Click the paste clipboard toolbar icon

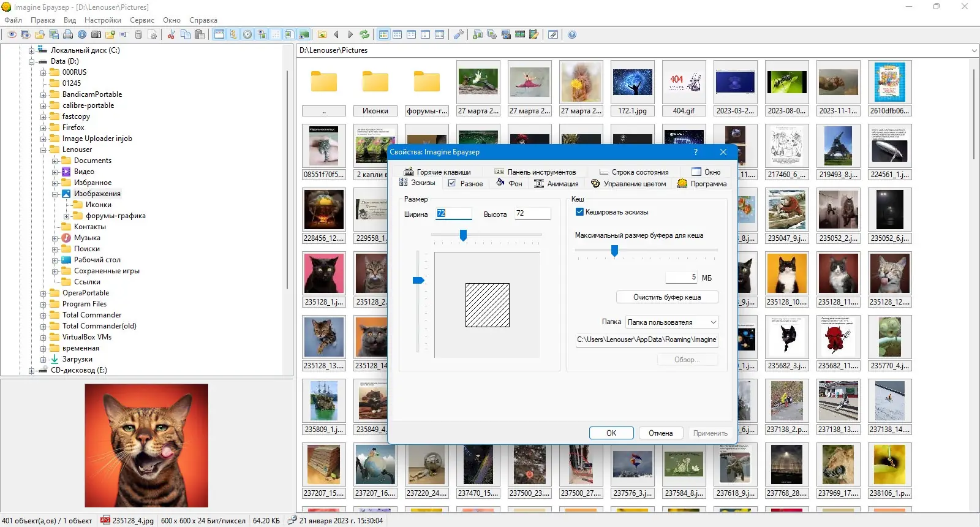200,35
